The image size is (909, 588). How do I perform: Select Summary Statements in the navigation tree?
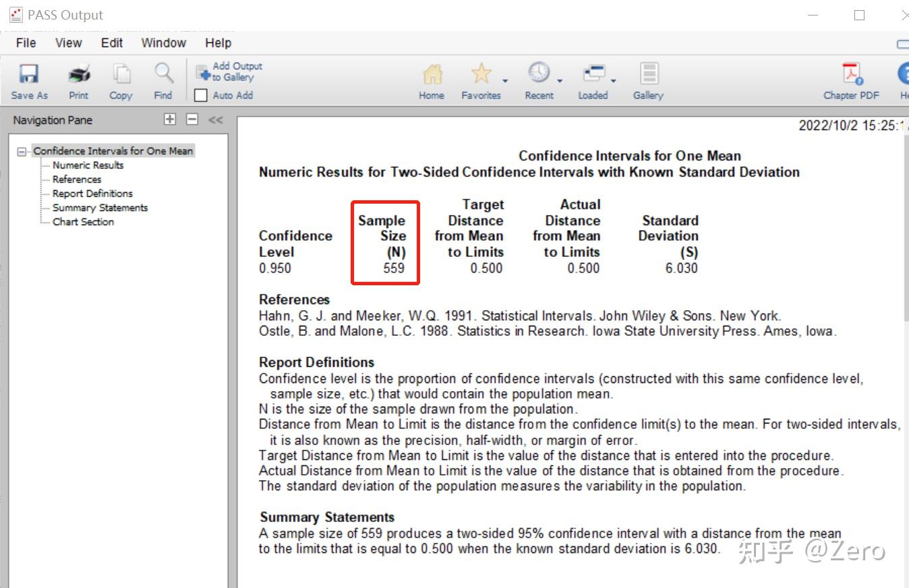100,208
